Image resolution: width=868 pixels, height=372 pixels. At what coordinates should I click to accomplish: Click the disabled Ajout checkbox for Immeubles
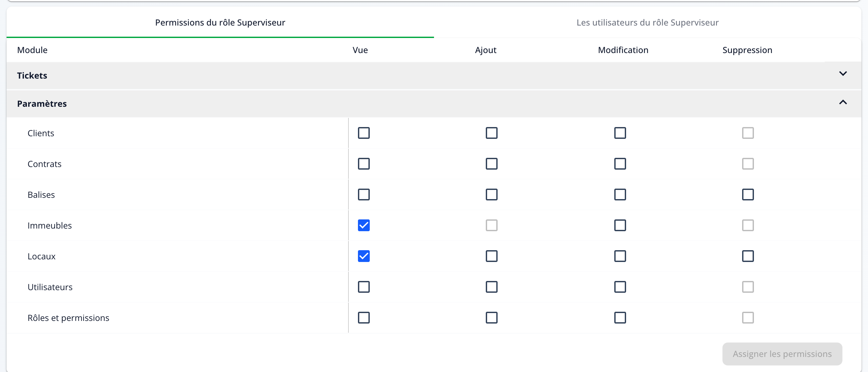[x=492, y=225]
